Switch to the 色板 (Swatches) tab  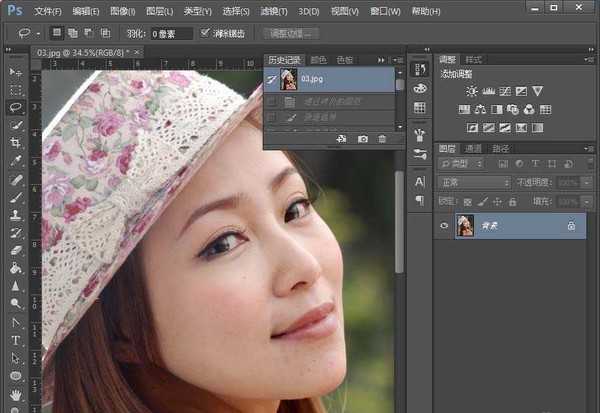[x=345, y=60]
